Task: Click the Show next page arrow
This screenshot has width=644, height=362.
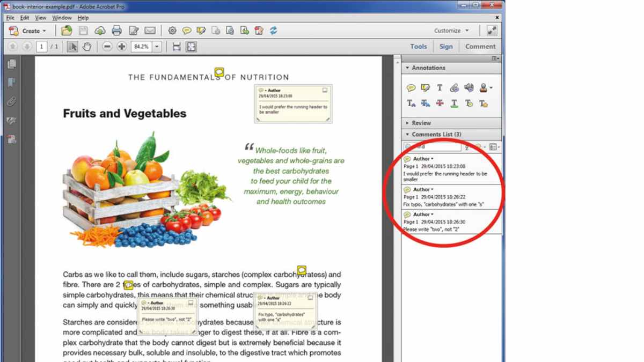Action: (27, 47)
